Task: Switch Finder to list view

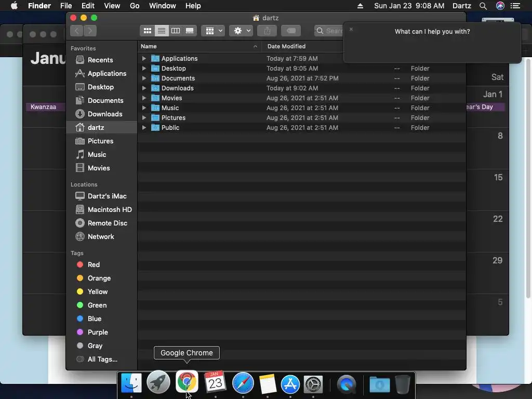Action: point(162,31)
